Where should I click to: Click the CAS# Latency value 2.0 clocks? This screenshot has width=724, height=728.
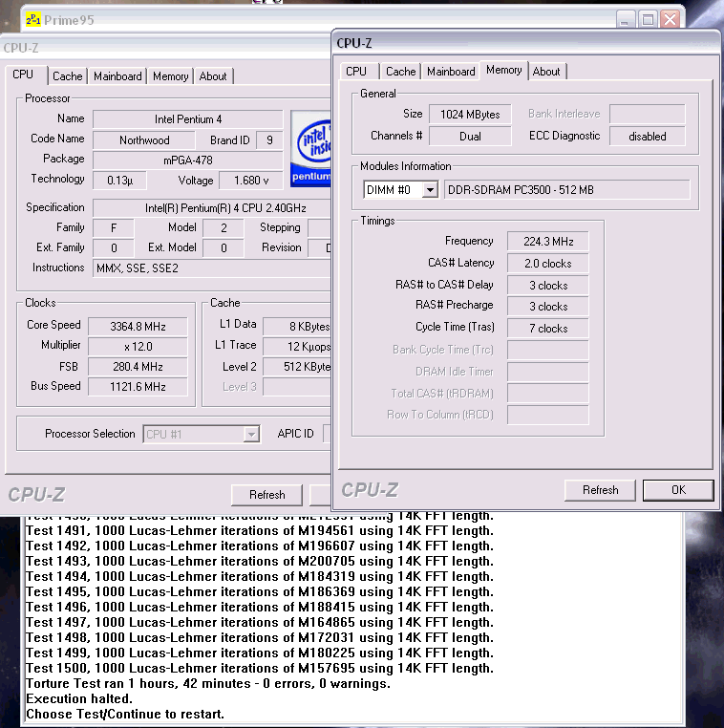(x=548, y=264)
